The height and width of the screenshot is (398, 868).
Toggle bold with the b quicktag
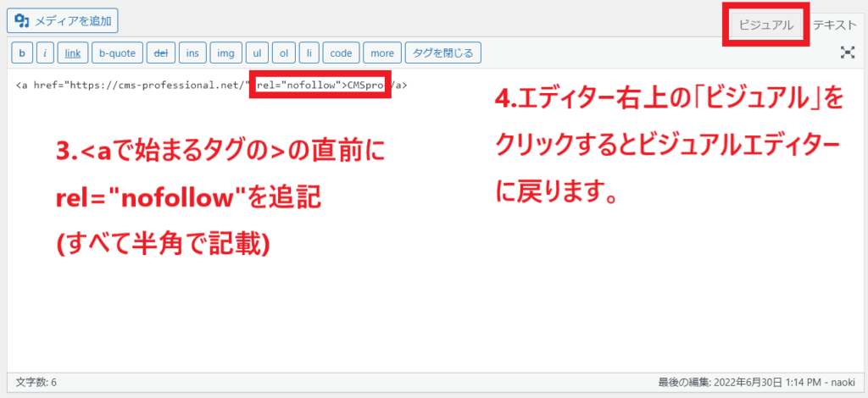[22, 53]
